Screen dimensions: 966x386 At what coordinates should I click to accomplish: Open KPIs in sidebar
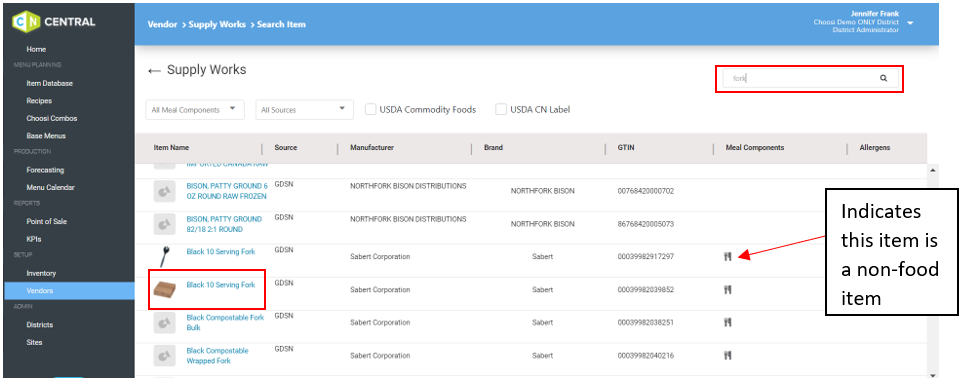point(34,239)
